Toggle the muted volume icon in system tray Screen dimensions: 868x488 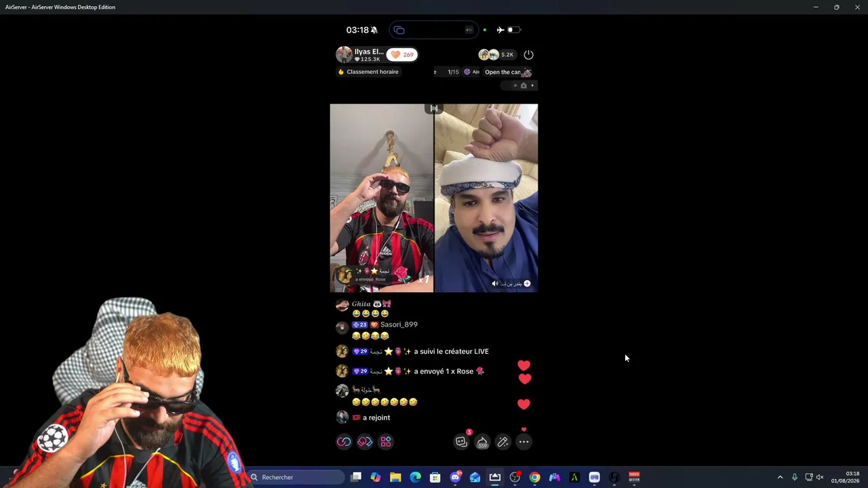coord(820,477)
